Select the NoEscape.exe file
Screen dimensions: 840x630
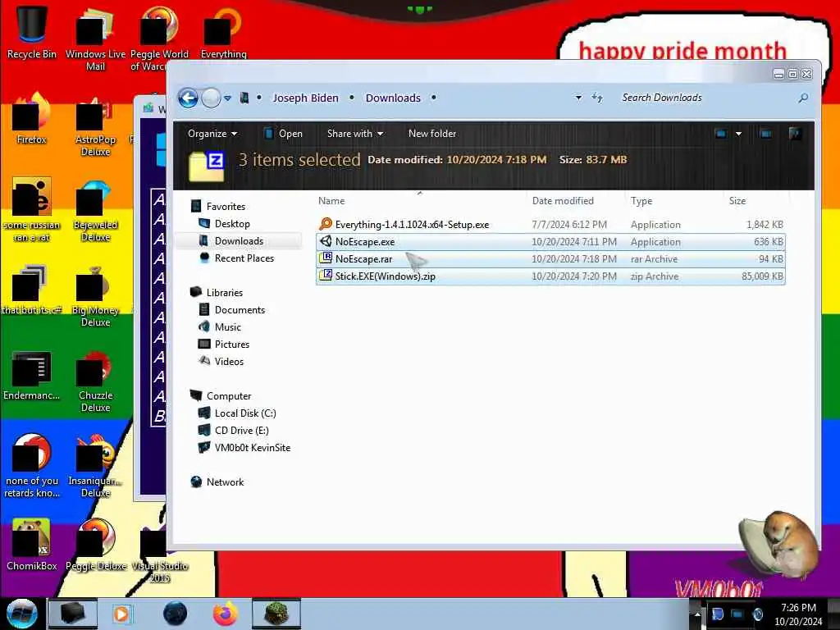(x=550, y=242)
